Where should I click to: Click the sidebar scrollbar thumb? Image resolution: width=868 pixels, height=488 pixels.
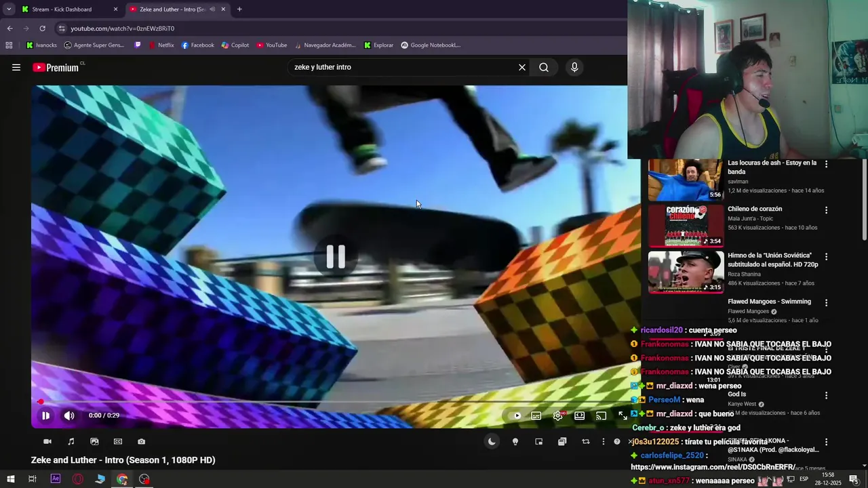[864, 199]
